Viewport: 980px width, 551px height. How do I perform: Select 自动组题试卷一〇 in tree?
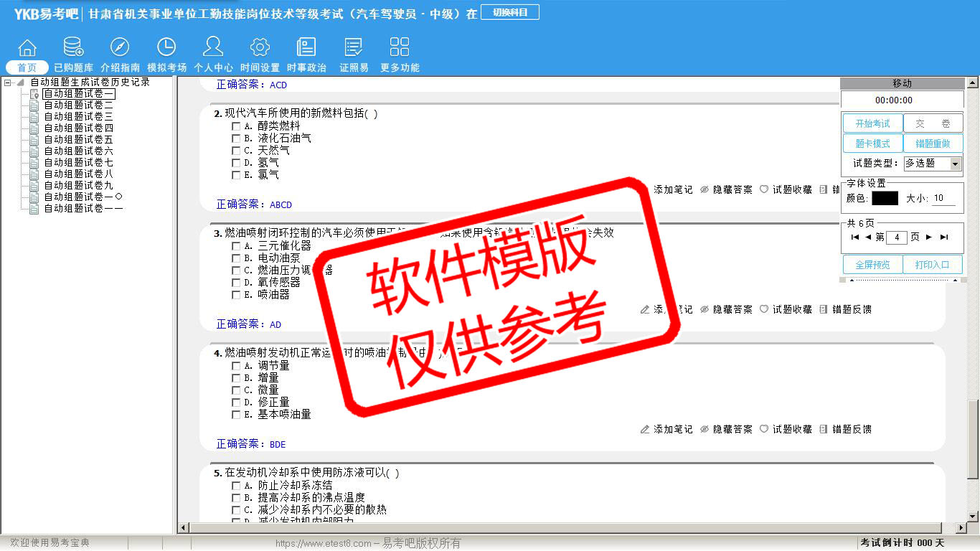click(83, 197)
